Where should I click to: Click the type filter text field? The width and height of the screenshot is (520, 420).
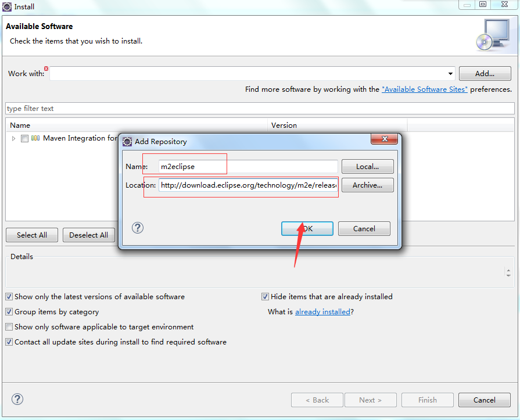coord(260,109)
